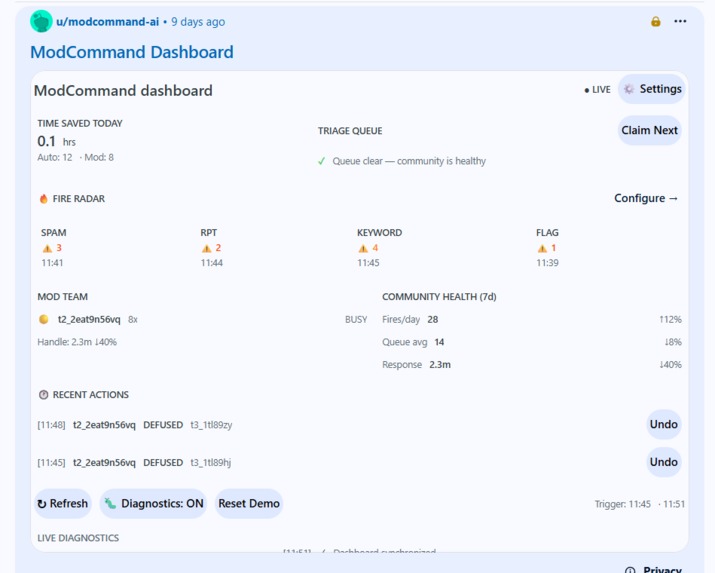Viewport: 715px width, 573px height.
Task: Click the lock icon on the post
Action: click(x=656, y=21)
